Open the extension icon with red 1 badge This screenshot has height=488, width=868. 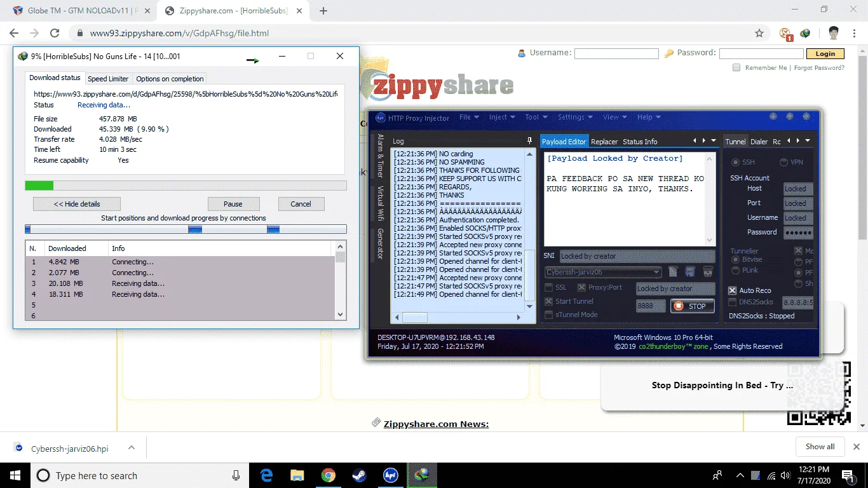tap(786, 34)
